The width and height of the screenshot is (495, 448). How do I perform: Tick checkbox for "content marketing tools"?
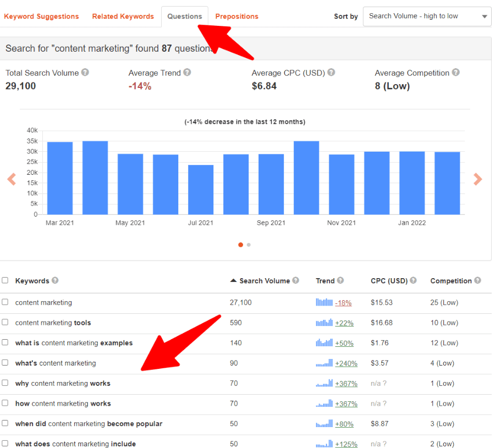coord(5,322)
